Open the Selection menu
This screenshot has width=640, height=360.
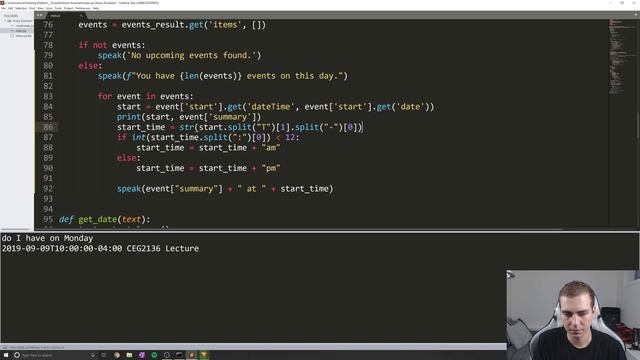click(21, 8)
